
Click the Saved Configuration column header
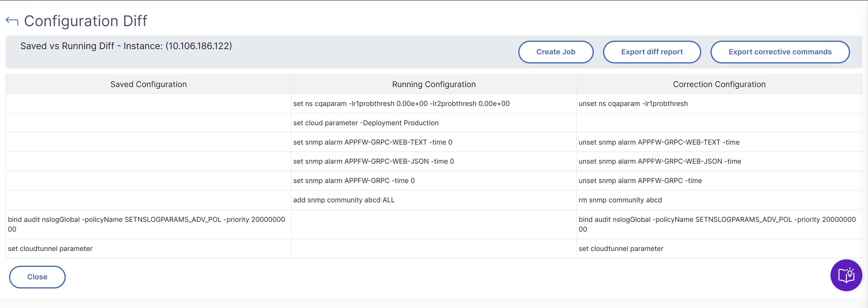point(149,84)
